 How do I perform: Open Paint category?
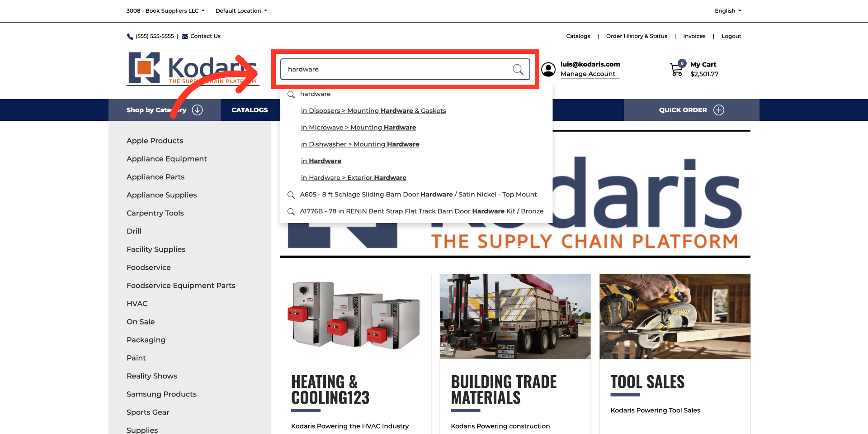tap(136, 358)
